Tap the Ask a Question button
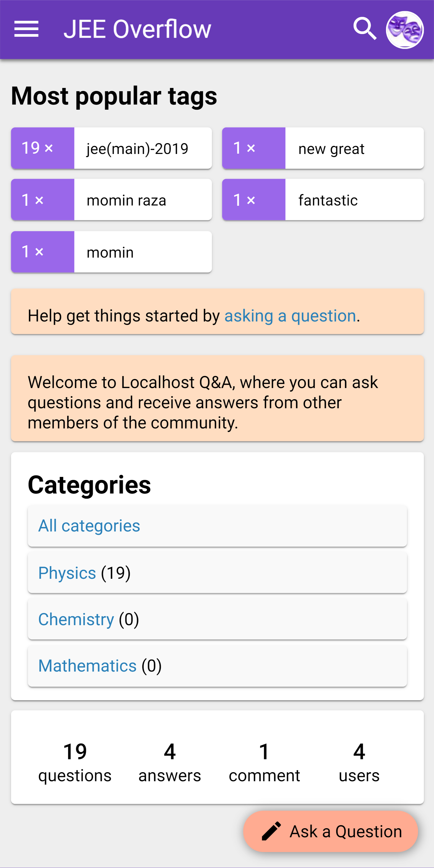 [x=330, y=831]
